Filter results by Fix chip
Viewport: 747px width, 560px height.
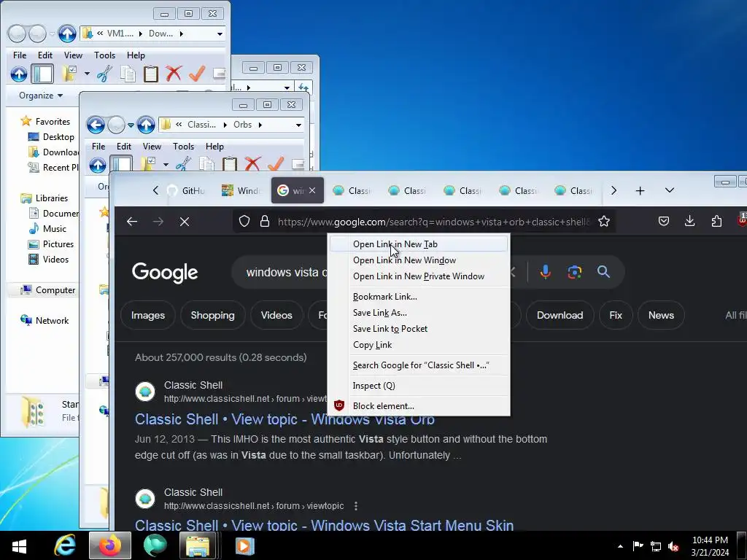coord(616,315)
